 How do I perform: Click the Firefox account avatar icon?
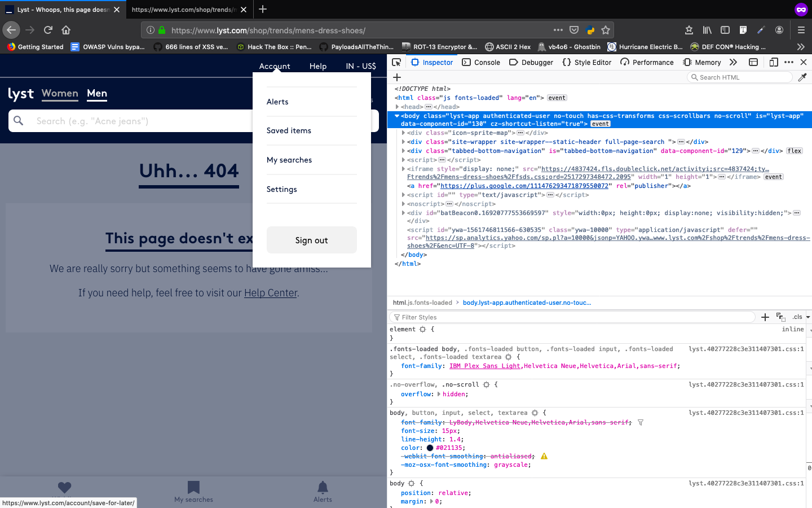[x=779, y=30]
